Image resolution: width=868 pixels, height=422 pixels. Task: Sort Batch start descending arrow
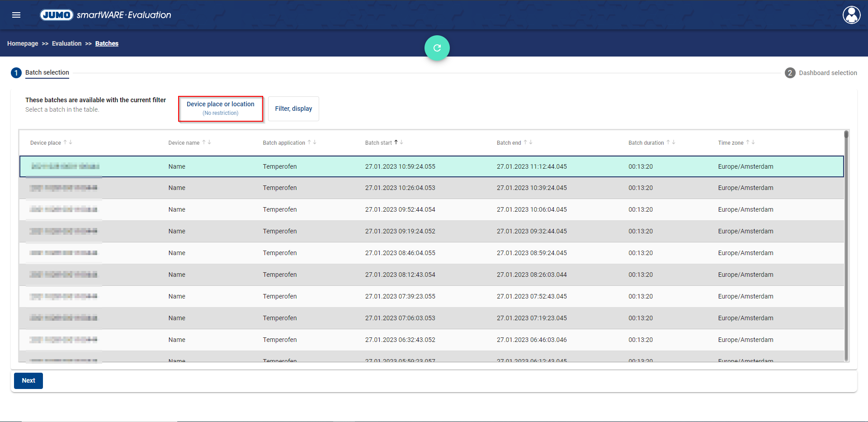point(401,142)
